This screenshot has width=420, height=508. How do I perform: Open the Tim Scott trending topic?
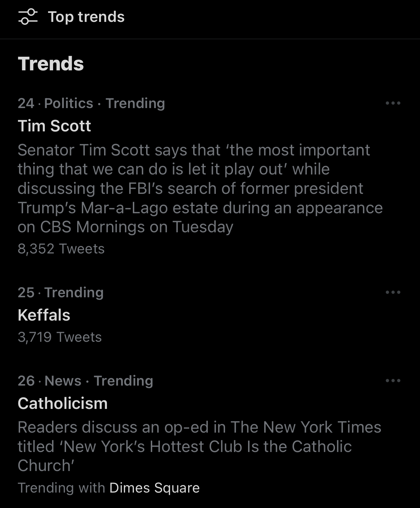pyautogui.click(x=54, y=126)
